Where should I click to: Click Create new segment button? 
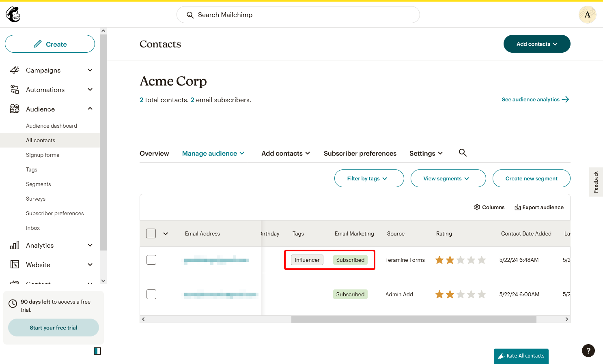pos(531,178)
